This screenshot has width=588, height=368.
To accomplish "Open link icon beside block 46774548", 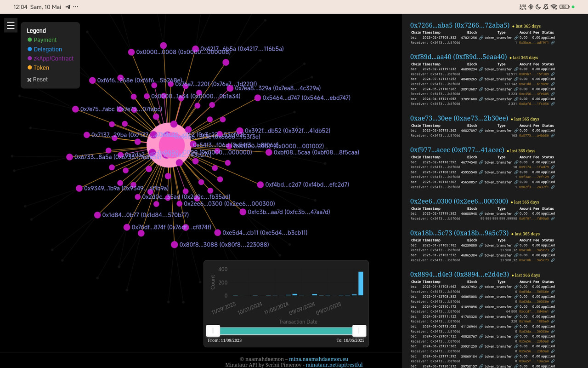I will click(x=481, y=162).
